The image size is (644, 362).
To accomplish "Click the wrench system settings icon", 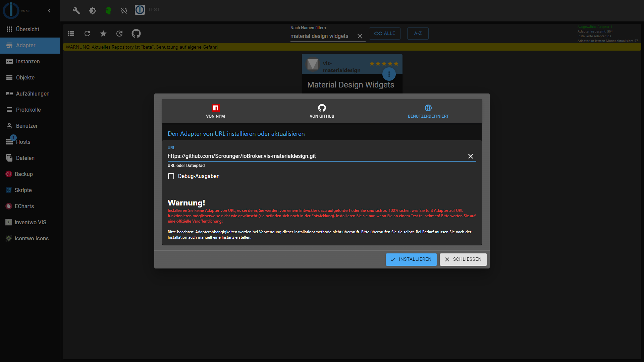I will [76, 10].
